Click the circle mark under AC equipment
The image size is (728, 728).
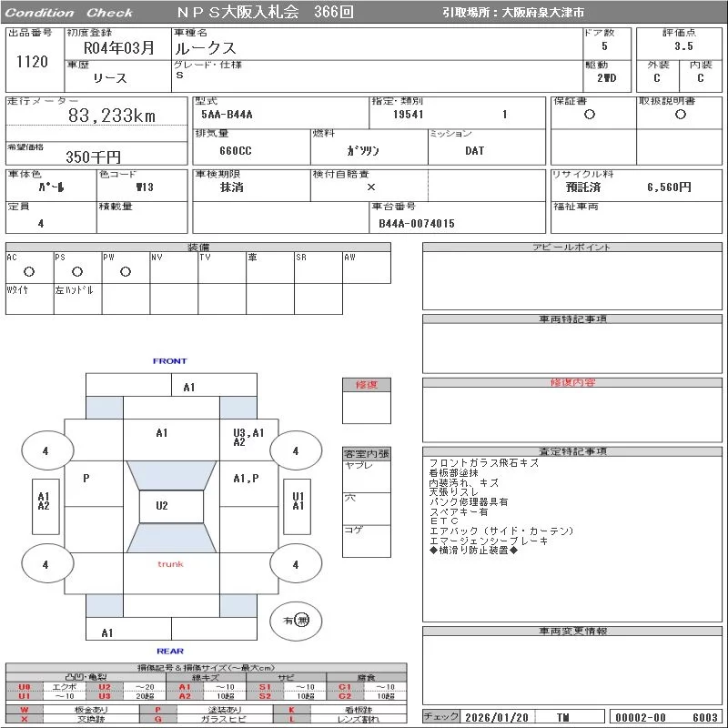tap(29, 272)
